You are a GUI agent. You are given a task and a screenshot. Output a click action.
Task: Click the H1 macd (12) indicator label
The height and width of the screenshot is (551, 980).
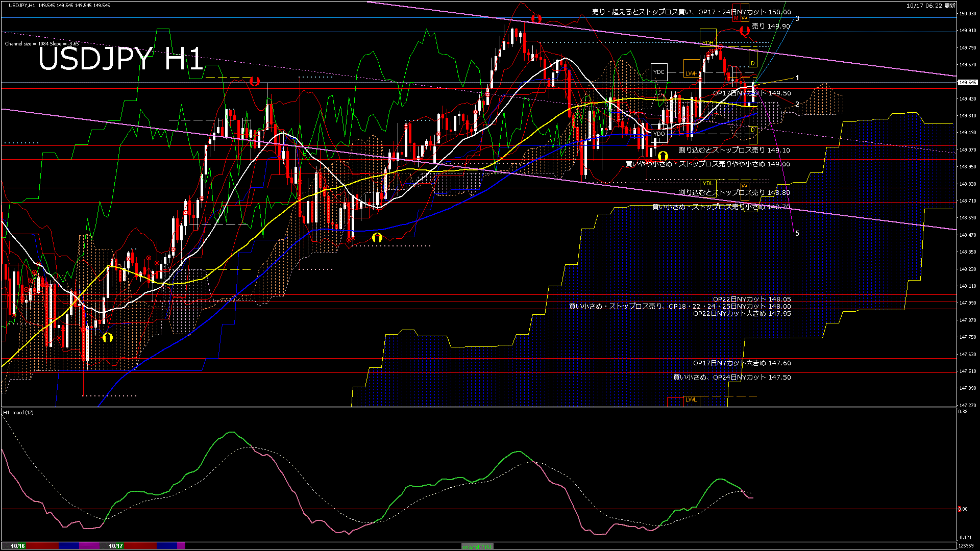tap(18, 412)
